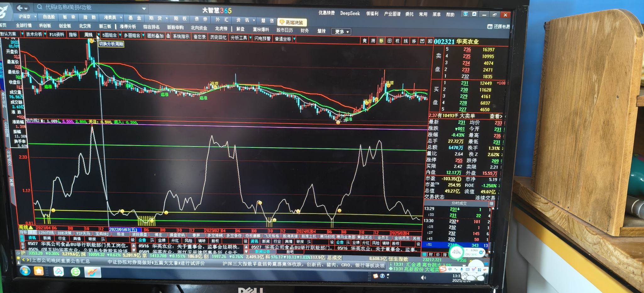
Task: Open the 大智慧 taskbar app icon
Action: point(92,272)
